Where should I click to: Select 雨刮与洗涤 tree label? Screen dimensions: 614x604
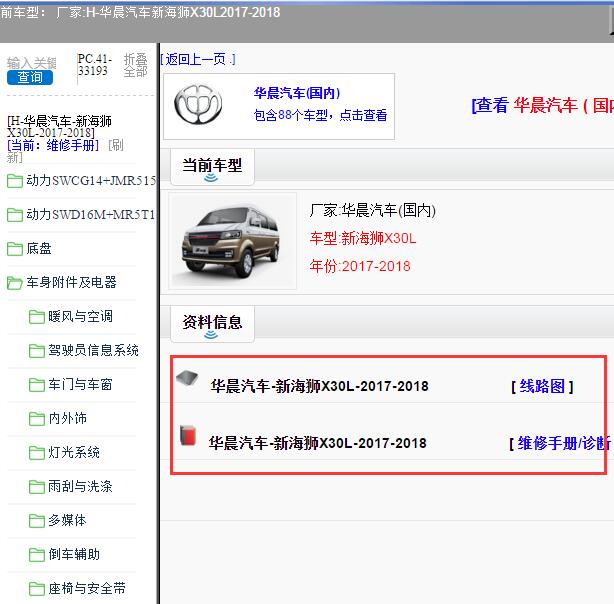pos(80,486)
